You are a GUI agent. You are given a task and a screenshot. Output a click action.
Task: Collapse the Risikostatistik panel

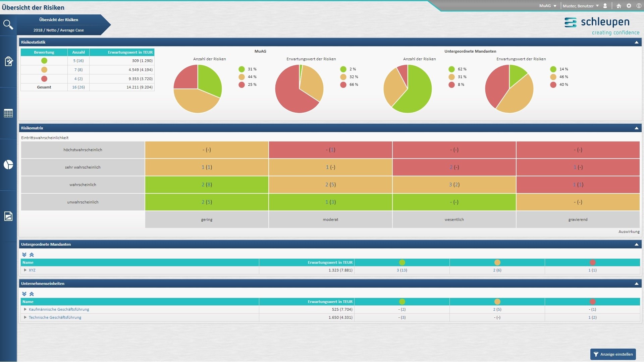click(636, 42)
